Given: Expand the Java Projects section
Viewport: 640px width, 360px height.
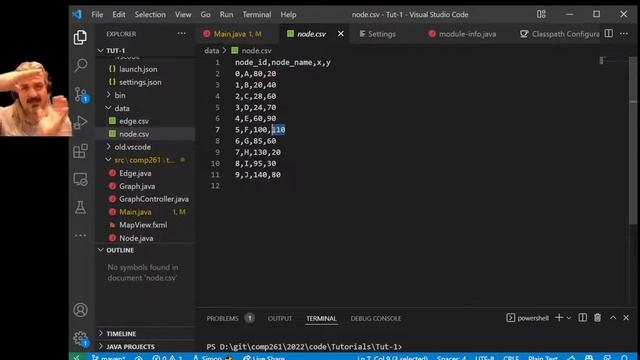Looking at the screenshot, I should pos(145,347).
